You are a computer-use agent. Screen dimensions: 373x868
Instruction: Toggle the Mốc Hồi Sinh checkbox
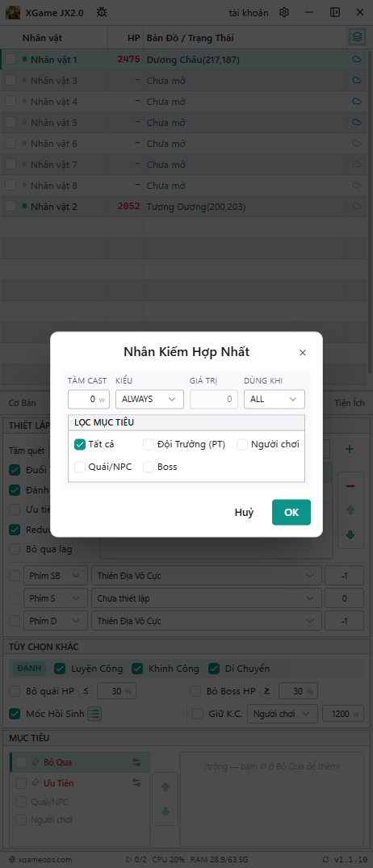pyautogui.click(x=15, y=714)
